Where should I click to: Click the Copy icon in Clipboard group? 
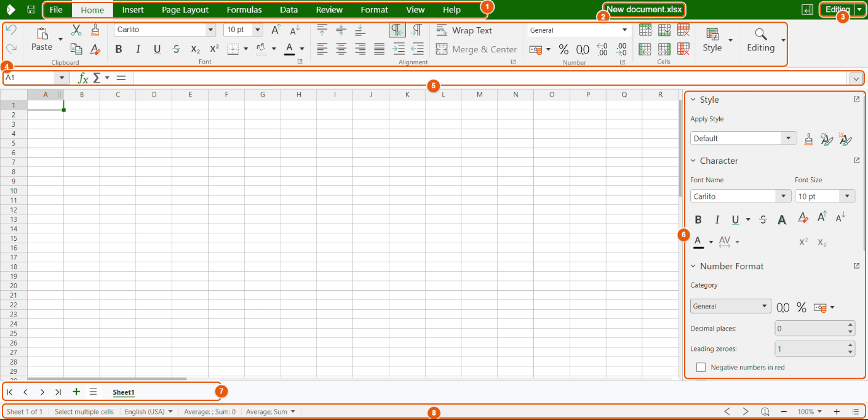click(x=76, y=49)
